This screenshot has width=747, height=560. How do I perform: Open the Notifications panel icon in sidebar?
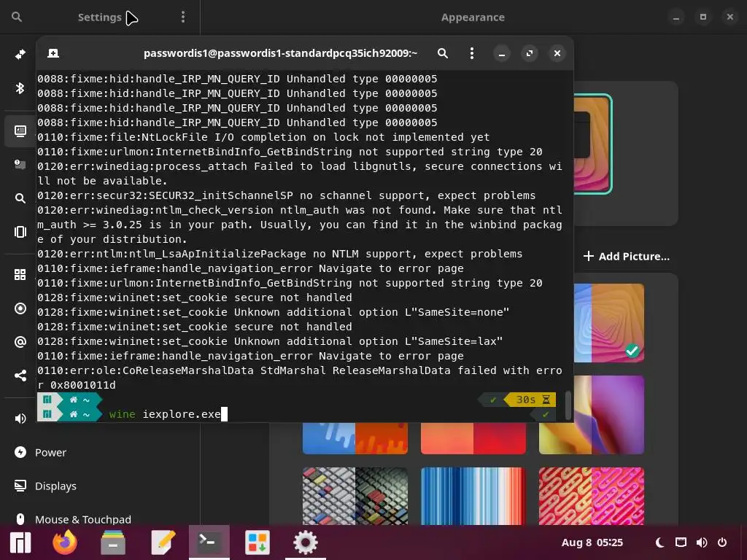[x=20, y=165]
